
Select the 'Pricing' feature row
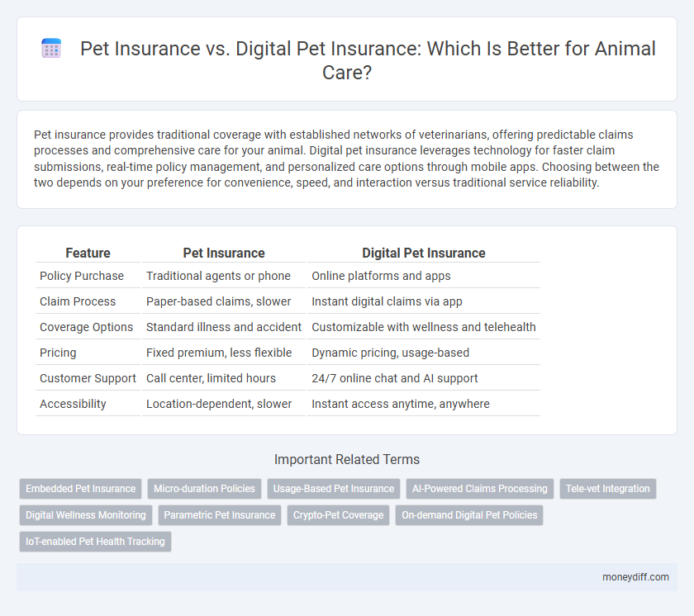point(58,353)
